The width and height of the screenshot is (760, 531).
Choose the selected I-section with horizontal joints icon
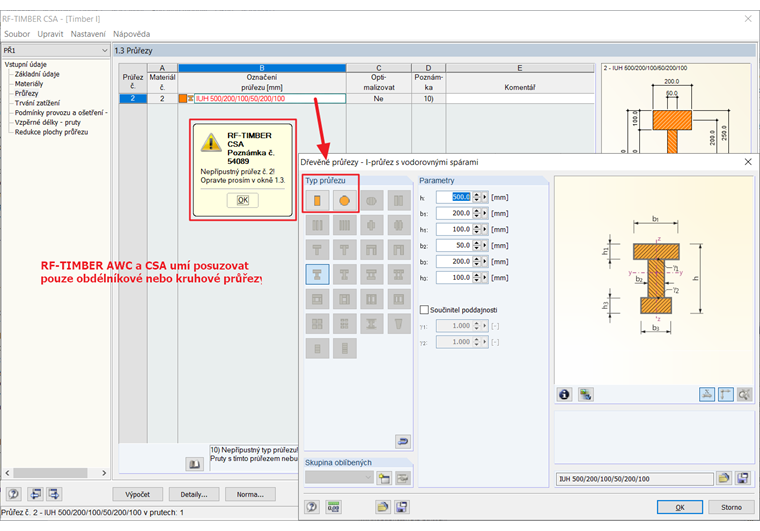[317, 274]
